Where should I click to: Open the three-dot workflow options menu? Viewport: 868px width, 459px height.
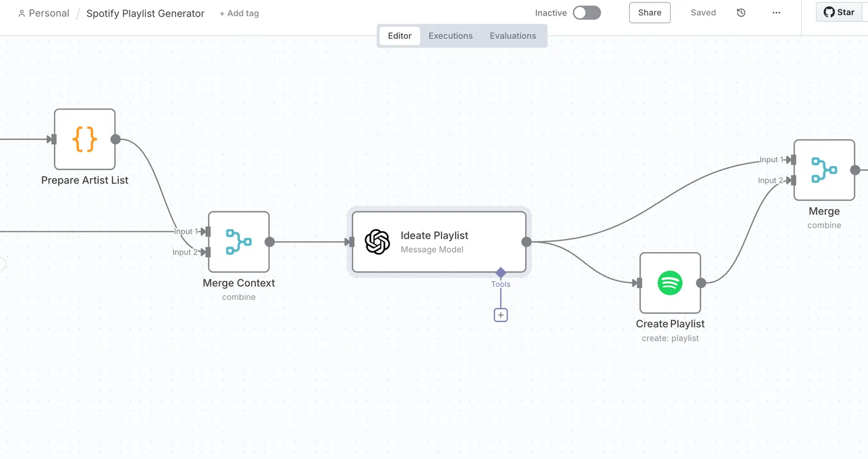776,12
